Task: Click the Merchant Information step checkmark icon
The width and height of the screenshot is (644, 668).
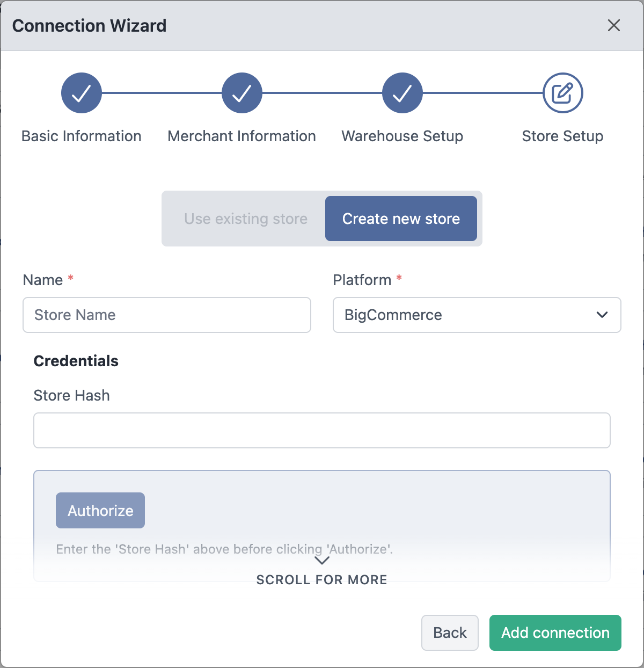Action: [x=242, y=93]
